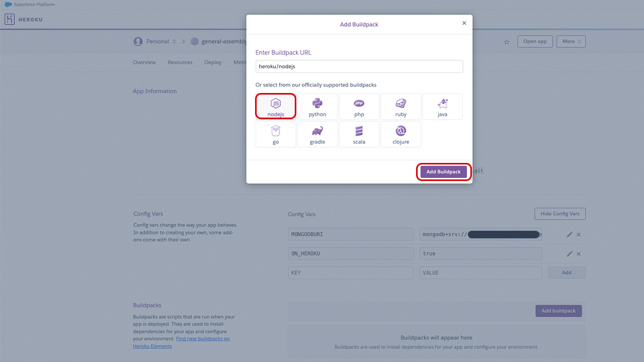Click the Enter Buildpack URL field

[x=359, y=66]
